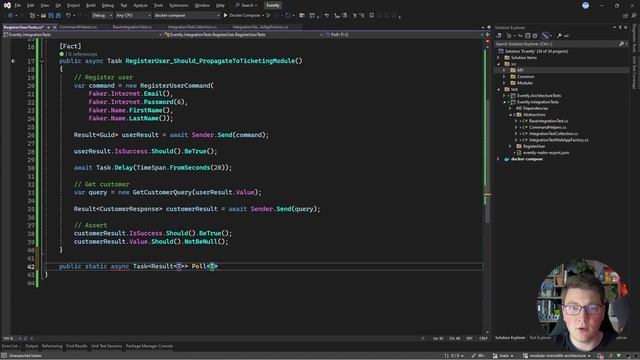640x360 pixels.
Task: Open the Evently.IntegrationTests project navigation dropdown
Action: pos(83,35)
